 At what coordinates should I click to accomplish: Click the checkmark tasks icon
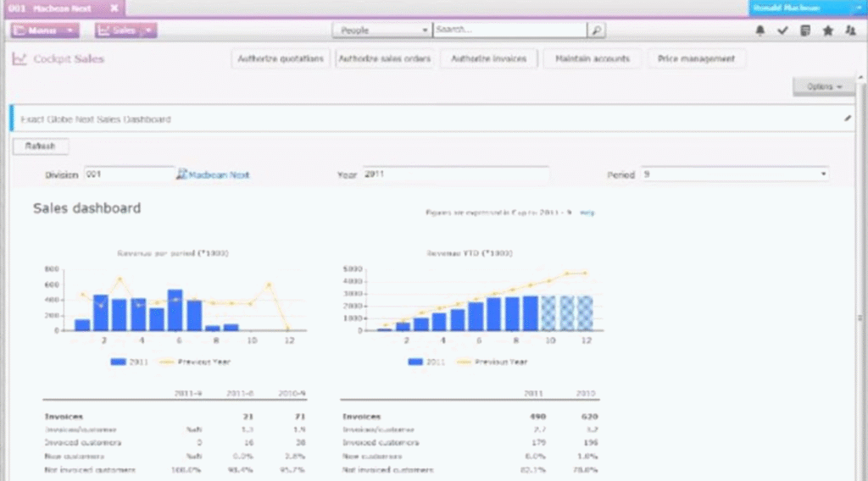(x=782, y=30)
